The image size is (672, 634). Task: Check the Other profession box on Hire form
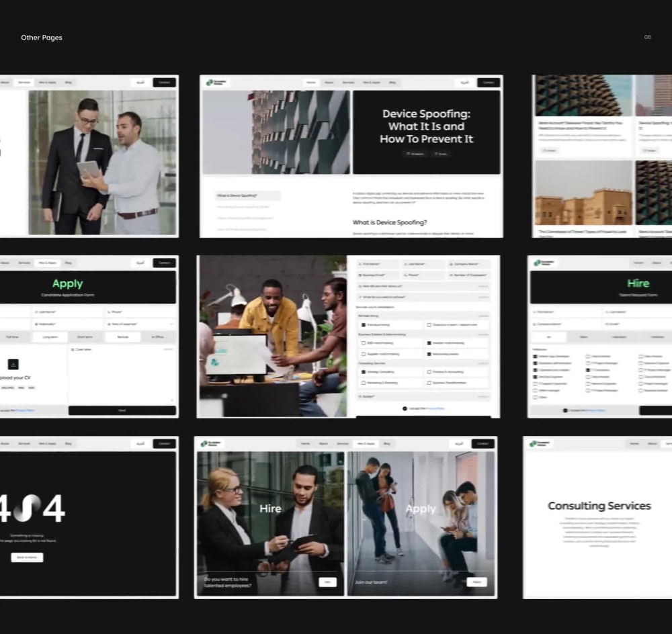point(536,397)
